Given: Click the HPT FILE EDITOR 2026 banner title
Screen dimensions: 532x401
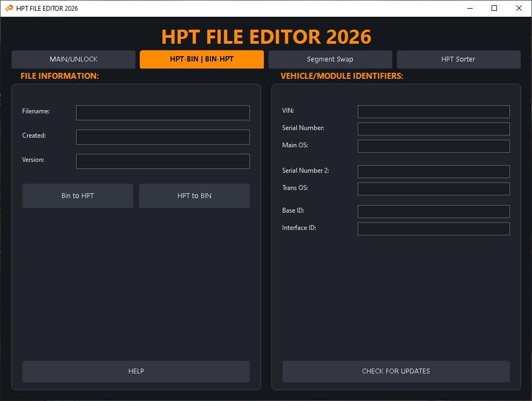Looking at the screenshot, I should [267, 37].
